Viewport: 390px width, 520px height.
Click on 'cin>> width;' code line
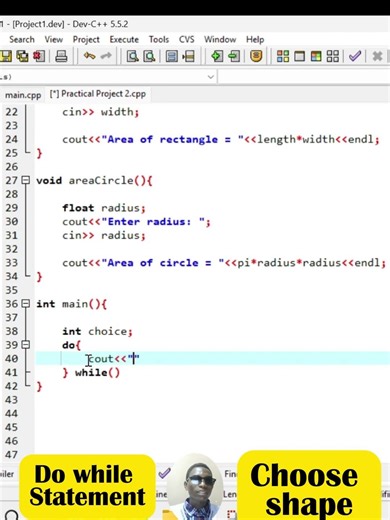[100, 112]
